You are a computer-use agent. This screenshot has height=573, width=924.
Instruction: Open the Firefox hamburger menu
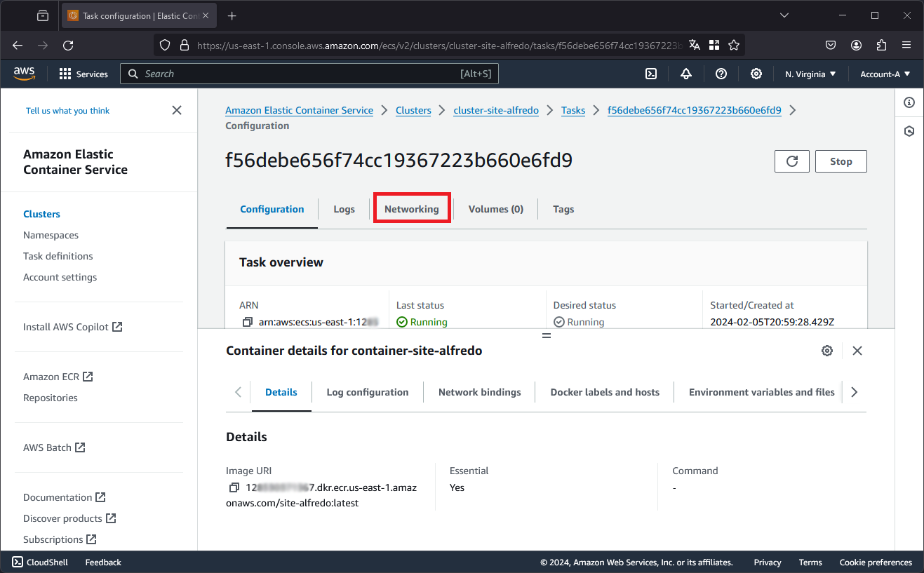[906, 45]
